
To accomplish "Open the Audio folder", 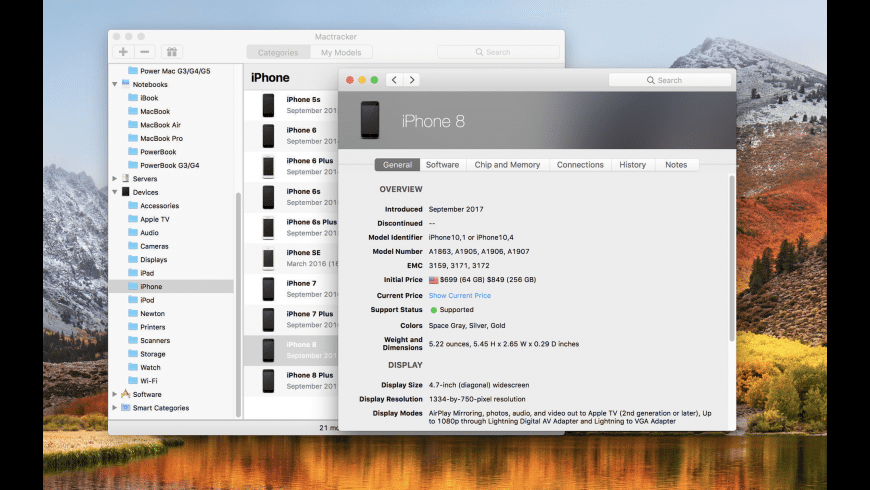I will tap(143, 233).
